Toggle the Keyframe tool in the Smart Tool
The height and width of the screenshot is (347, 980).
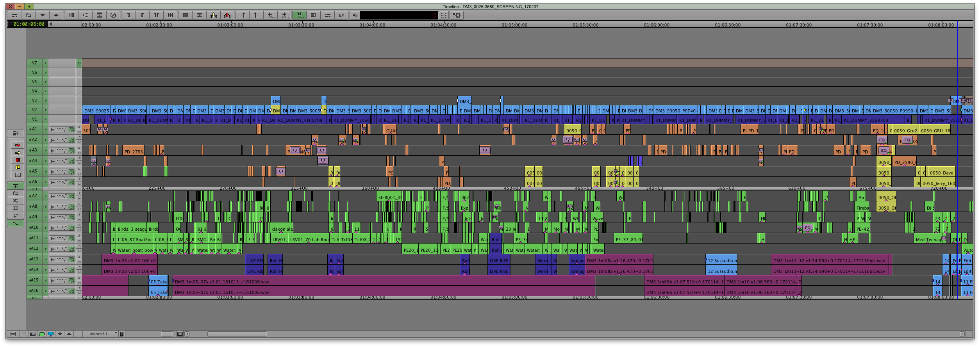[17, 175]
